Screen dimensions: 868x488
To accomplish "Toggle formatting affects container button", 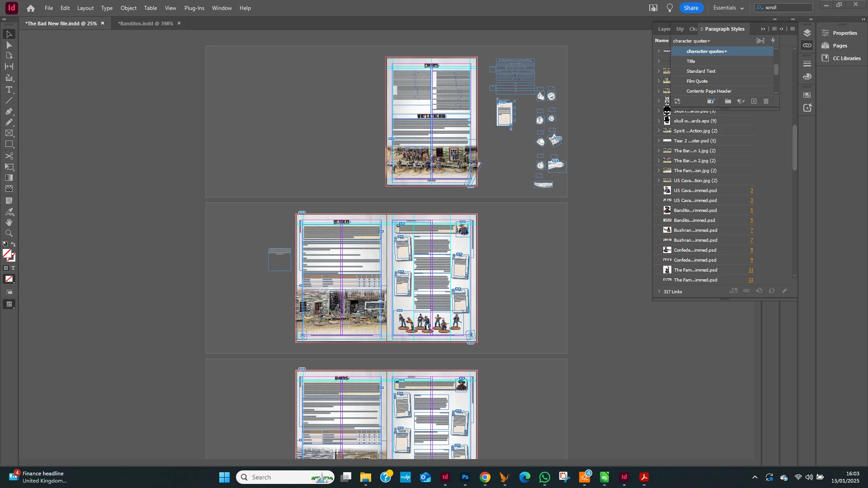I will pyautogui.click(x=6, y=268).
